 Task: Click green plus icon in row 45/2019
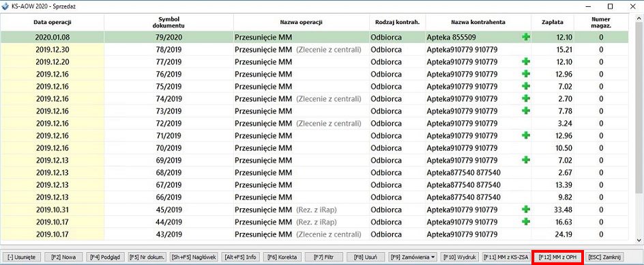tap(526, 209)
